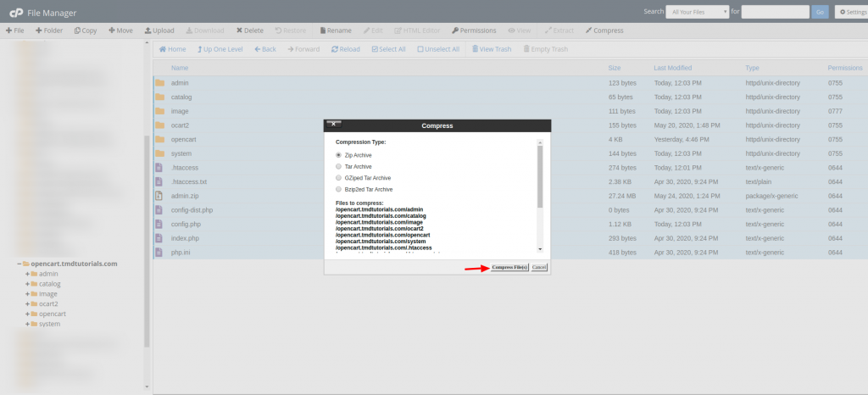
Task: Expand the catalog folder in tree
Action: click(27, 284)
